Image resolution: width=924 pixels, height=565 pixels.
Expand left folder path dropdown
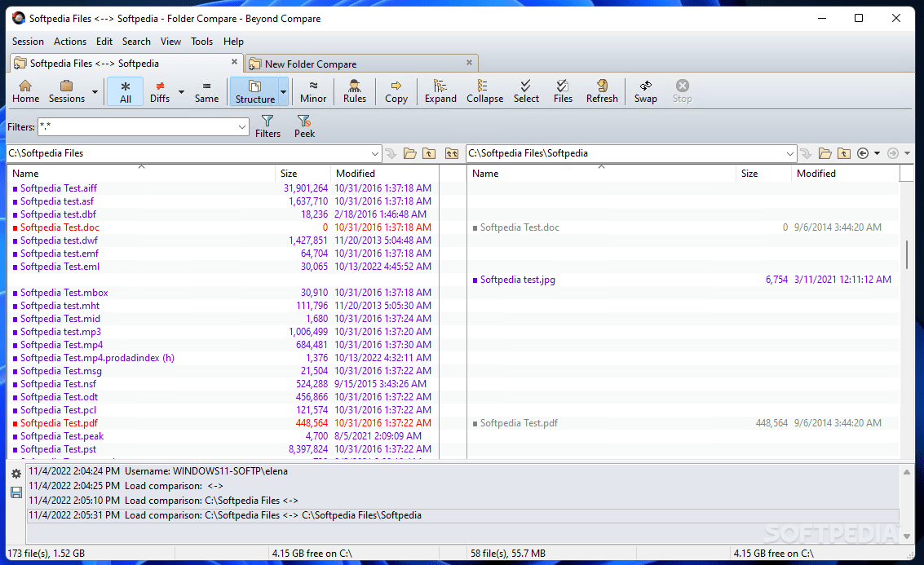[x=375, y=153]
